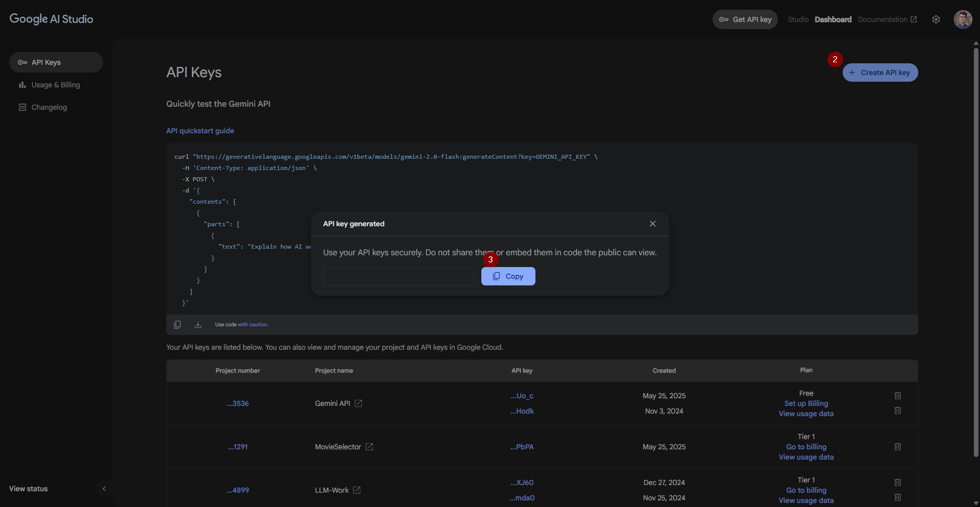Open MovieSelector project external icon

point(370,447)
